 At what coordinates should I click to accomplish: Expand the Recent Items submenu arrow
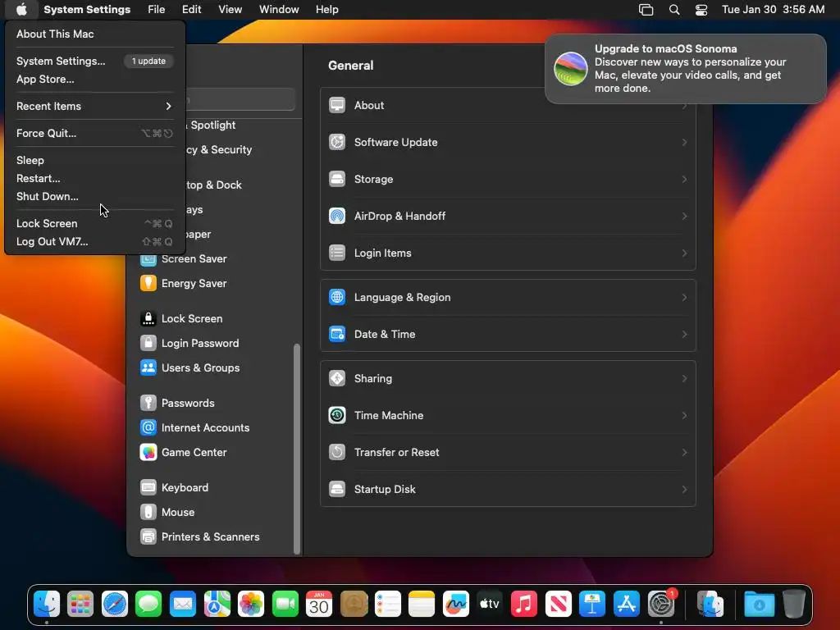click(168, 106)
